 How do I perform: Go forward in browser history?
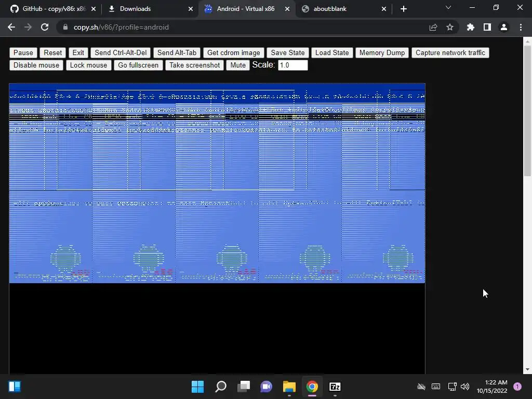click(28, 27)
